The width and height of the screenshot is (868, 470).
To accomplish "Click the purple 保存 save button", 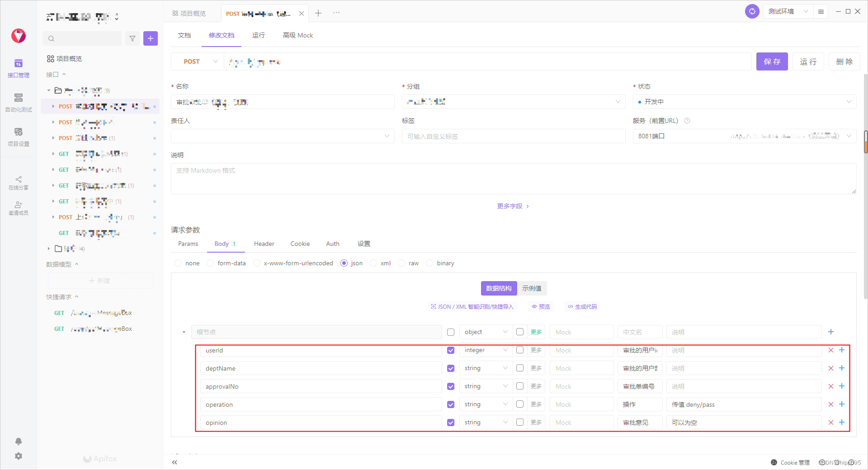I will (772, 61).
